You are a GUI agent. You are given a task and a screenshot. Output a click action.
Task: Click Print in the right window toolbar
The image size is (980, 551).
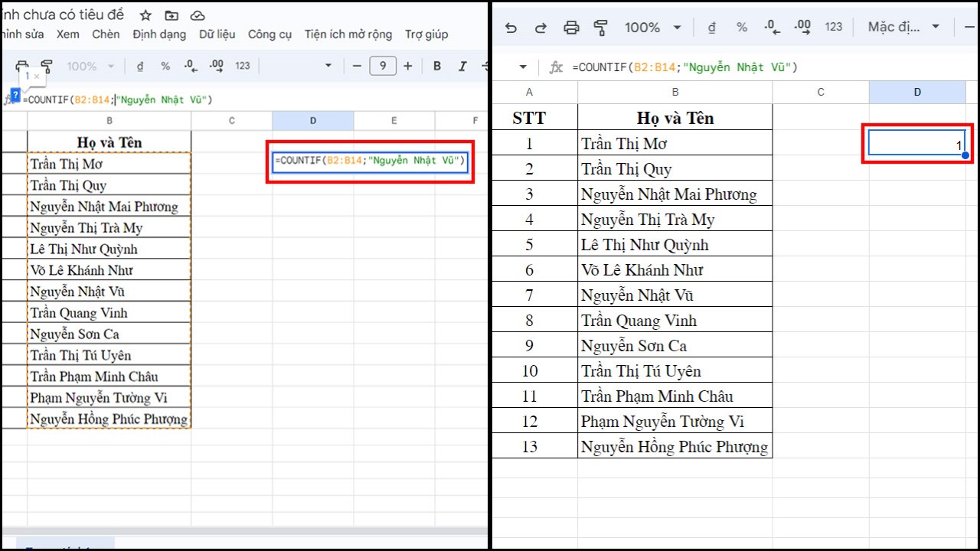pos(571,28)
